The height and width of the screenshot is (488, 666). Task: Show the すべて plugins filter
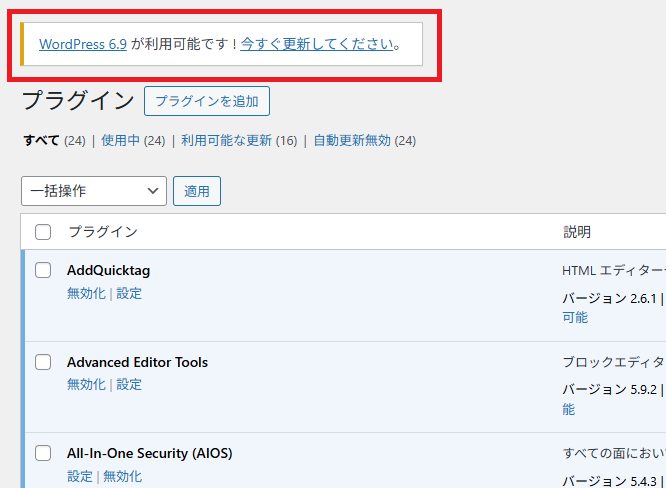(x=41, y=141)
